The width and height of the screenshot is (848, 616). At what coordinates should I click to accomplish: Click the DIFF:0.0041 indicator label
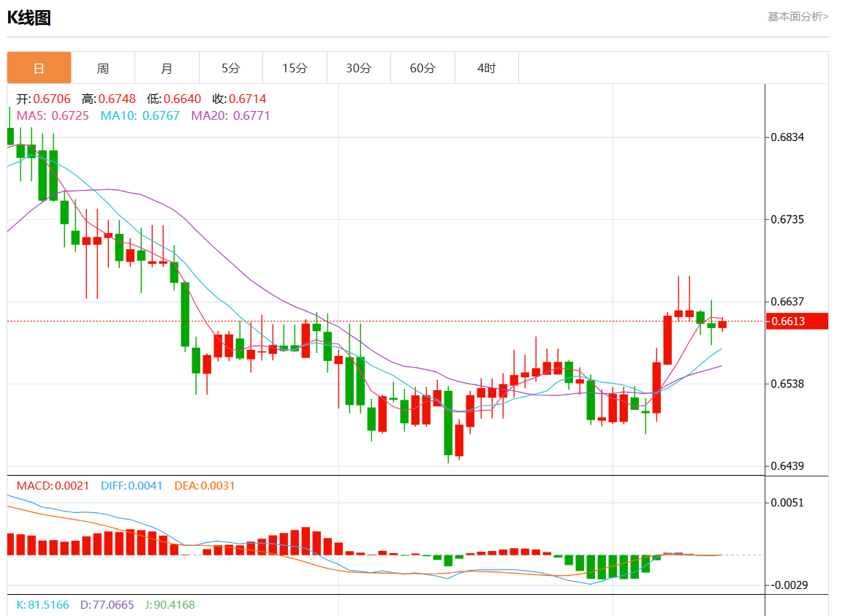pyautogui.click(x=132, y=486)
